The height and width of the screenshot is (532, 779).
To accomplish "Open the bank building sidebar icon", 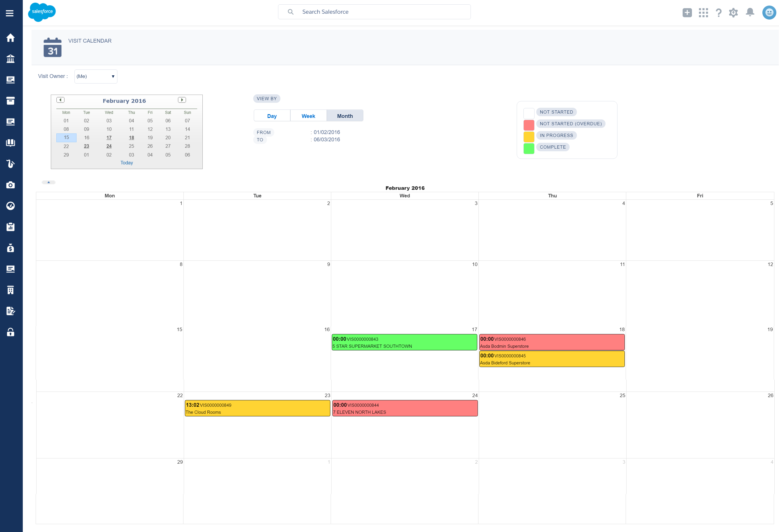I will [x=11, y=59].
